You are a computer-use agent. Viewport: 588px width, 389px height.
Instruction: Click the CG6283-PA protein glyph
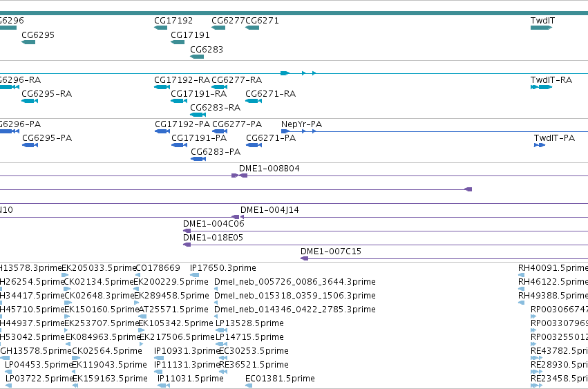pos(198,159)
